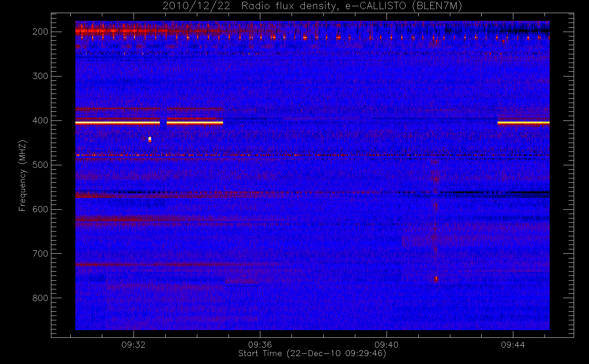Click the 09:36 time tick label

[260, 345]
